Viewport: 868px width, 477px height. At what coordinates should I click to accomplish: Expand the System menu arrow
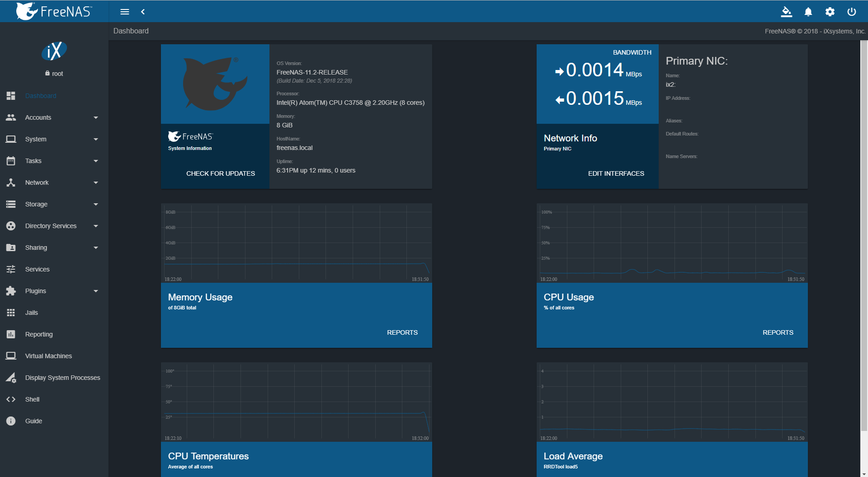96,139
